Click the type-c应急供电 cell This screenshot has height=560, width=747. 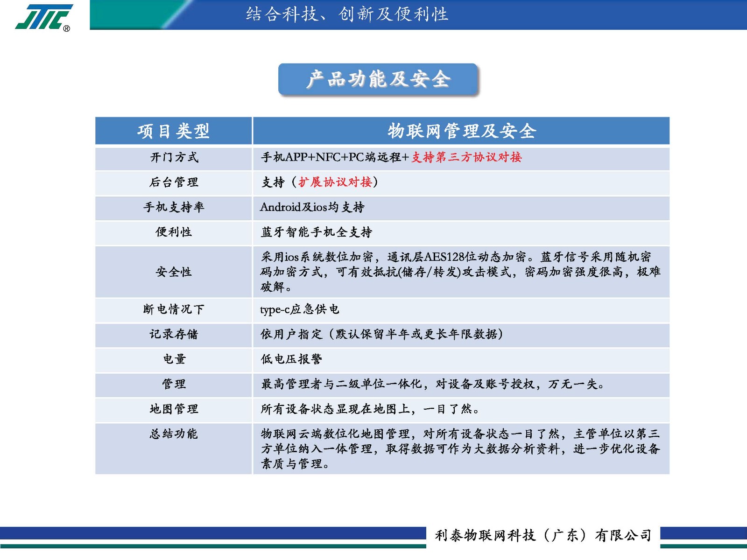point(299,309)
